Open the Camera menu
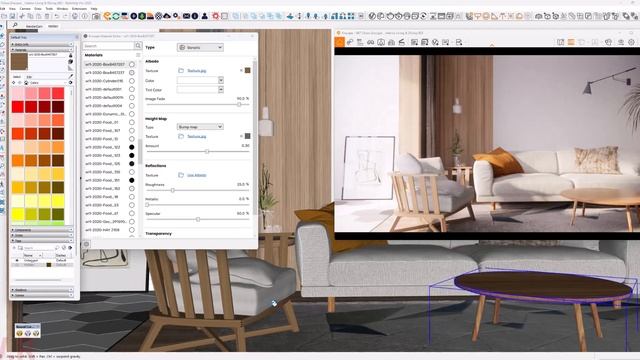 coord(25,8)
